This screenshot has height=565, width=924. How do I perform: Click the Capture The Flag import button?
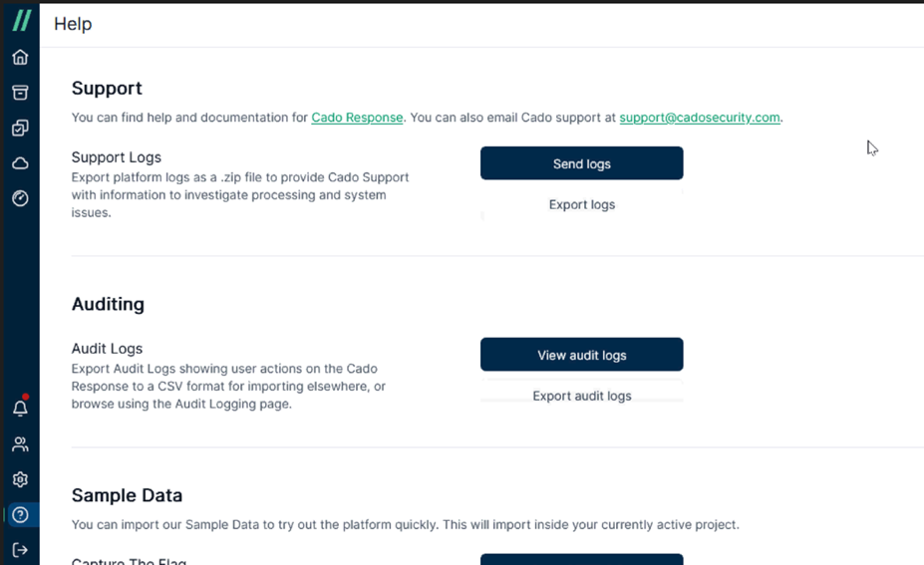(x=582, y=559)
